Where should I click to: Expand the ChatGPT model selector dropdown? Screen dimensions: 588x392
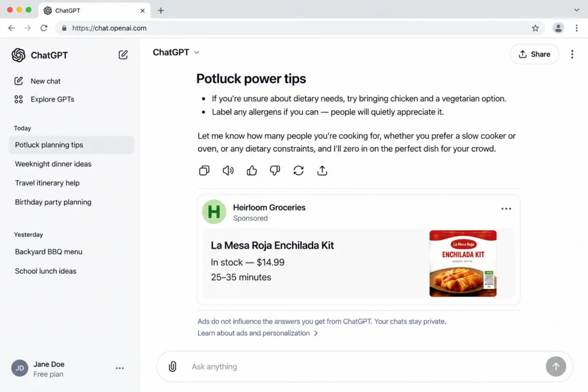click(176, 52)
